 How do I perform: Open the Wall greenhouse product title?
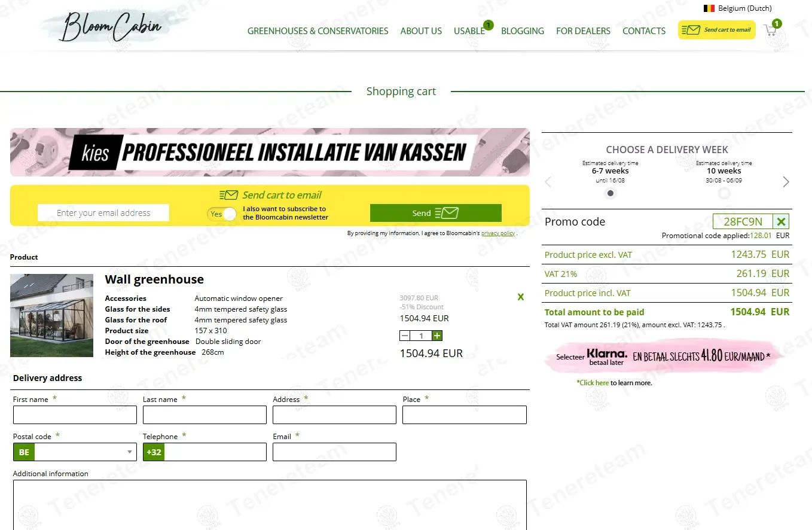154,279
